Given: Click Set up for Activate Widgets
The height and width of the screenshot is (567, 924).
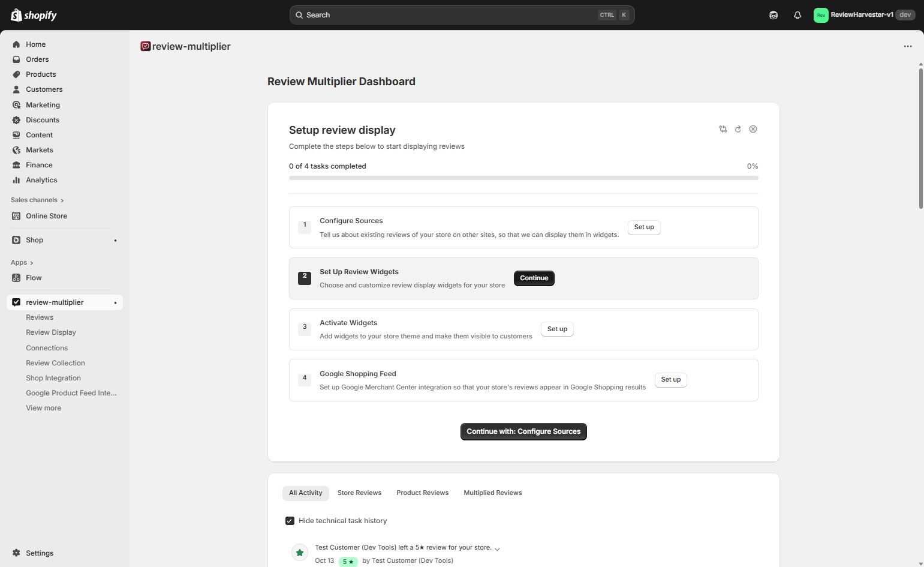Looking at the screenshot, I should click(557, 329).
